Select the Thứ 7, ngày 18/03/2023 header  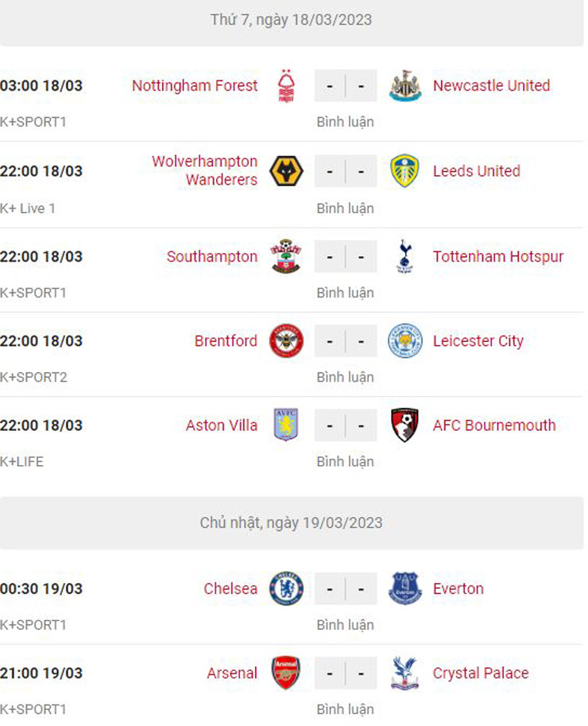[292, 20]
